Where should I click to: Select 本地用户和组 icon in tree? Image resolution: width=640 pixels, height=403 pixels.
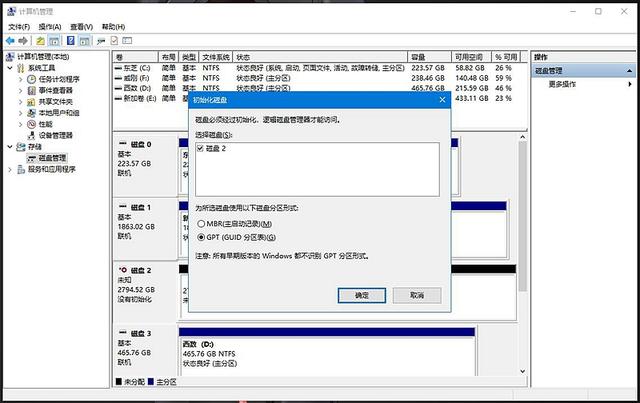click(31, 113)
